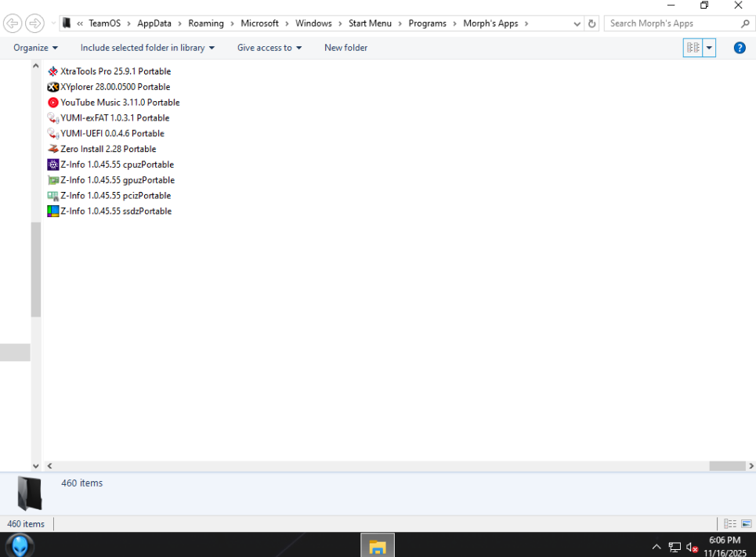Go to Programs breadcrumb
The width and height of the screenshot is (756, 557).
point(427,24)
